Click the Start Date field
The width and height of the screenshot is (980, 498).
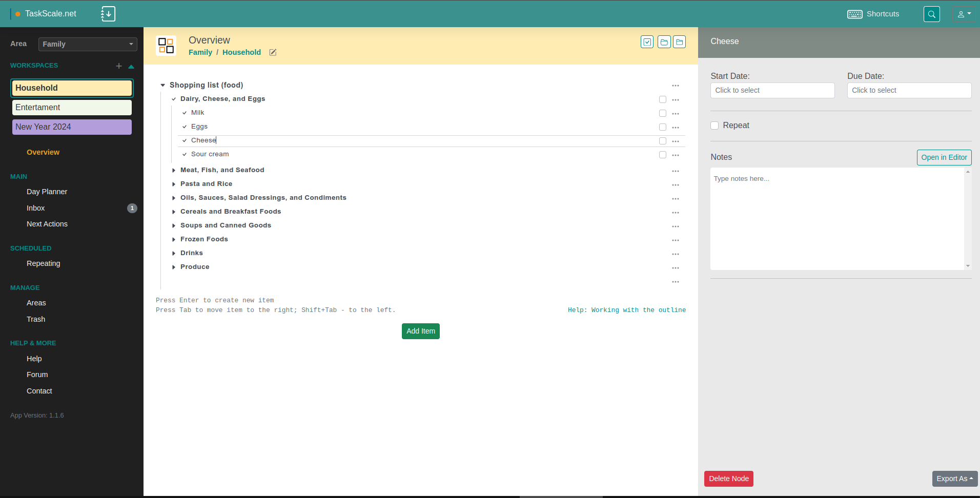(x=772, y=90)
